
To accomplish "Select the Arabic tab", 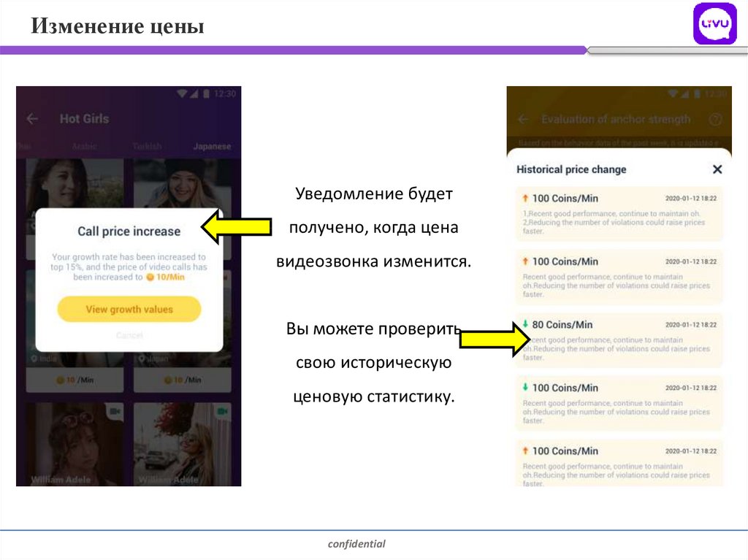I will tap(84, 146).
